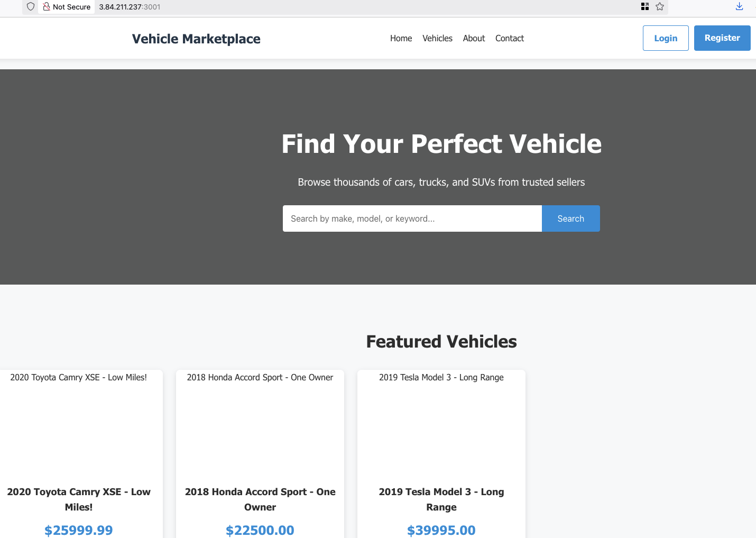Viewport: 756px width, 538px height.
Task: Click the shield tracking protection icon
Action: 31,7
